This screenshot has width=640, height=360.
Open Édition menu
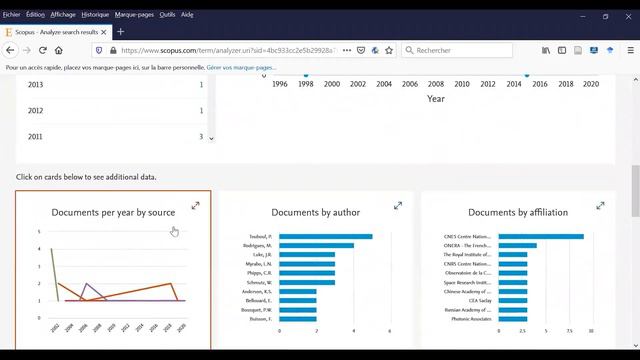point(36,14)
